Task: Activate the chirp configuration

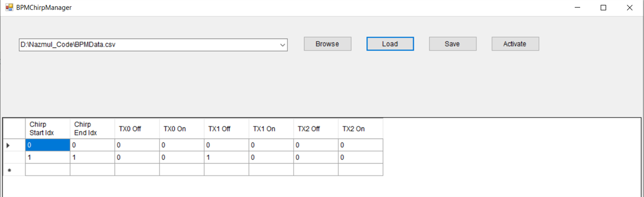Action: (515, 44)
